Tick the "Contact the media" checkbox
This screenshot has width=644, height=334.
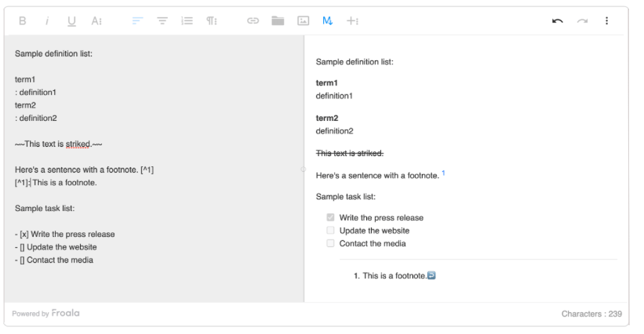[x=331, y=243]
